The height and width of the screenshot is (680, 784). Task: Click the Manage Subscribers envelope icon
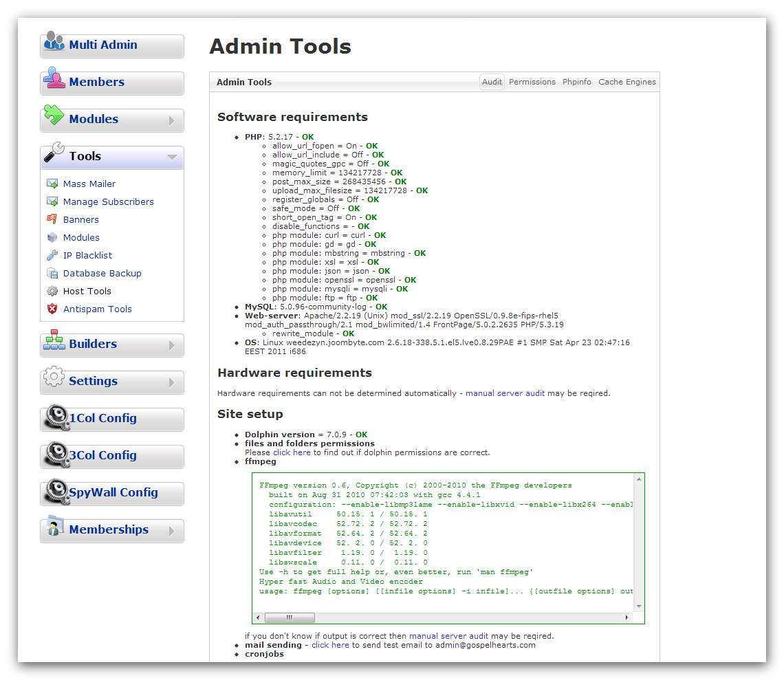[52, 201]
